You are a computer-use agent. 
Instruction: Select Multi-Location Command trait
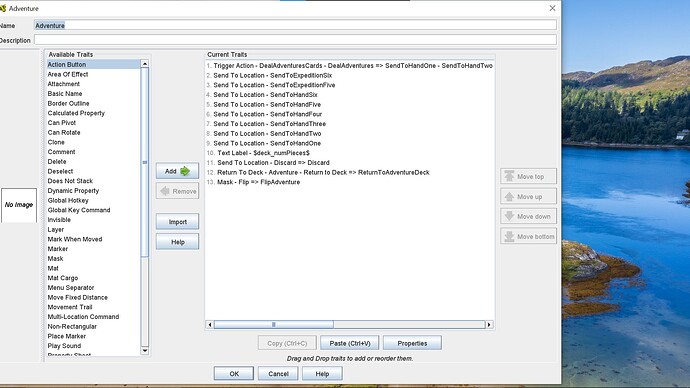(x=93, y=317)
